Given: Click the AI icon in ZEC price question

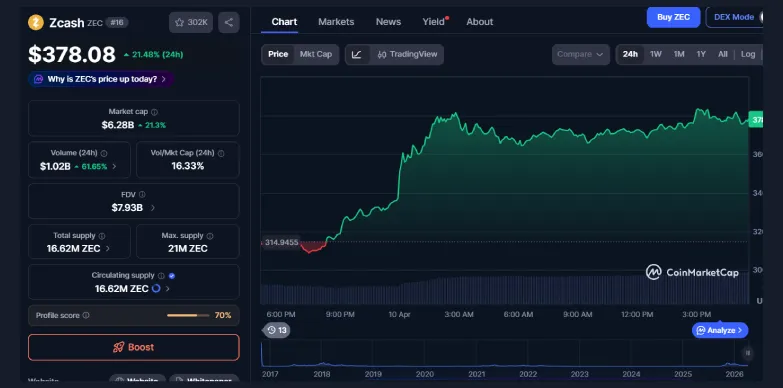Looking at the screenshot, I should (x=38, y=79).
